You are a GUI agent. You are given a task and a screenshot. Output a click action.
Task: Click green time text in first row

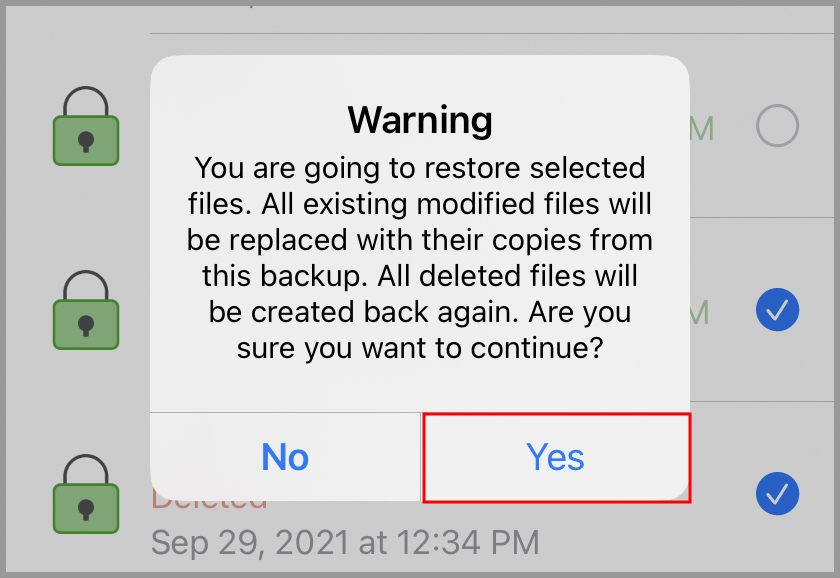tap(702, 129)
